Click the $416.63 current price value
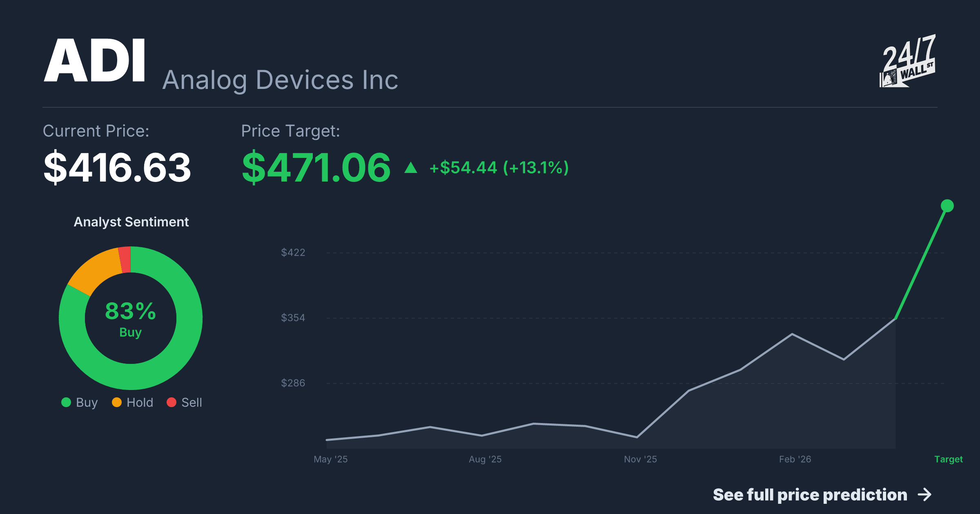Screen dimensions: 980x514 click(x=117, y=167)
